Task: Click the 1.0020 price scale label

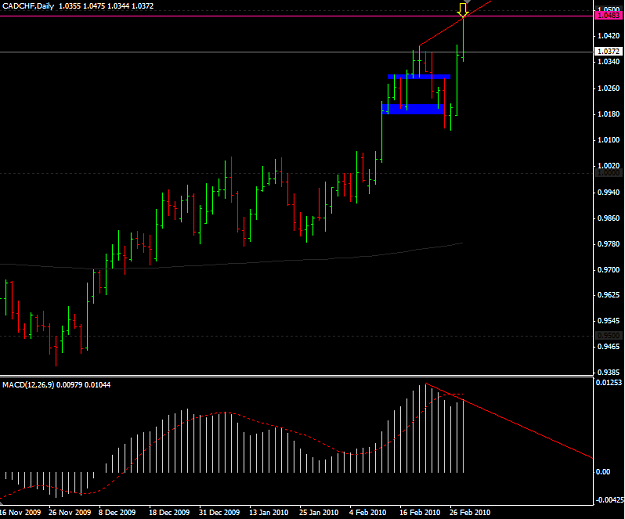Action: pos(608,165)
